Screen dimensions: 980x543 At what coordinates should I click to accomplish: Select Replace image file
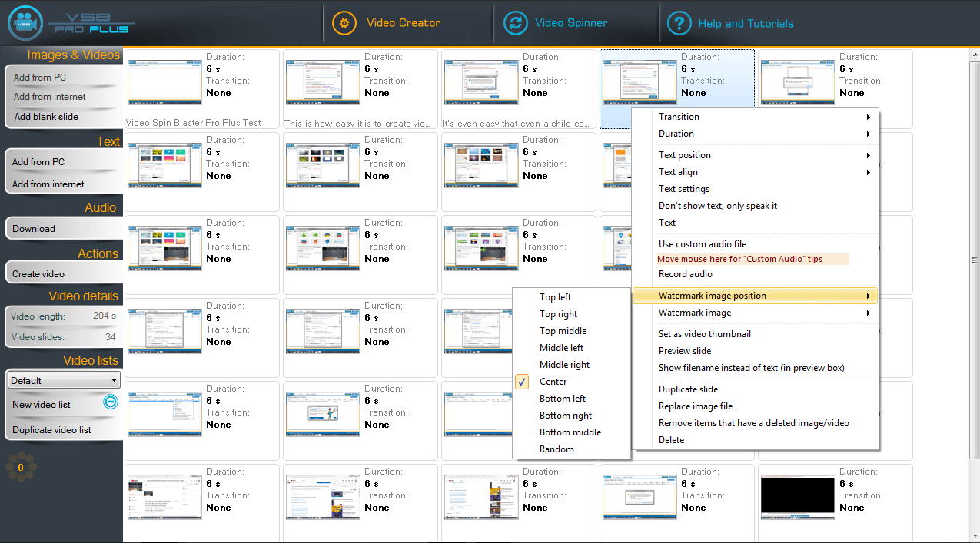coord(754,406)
